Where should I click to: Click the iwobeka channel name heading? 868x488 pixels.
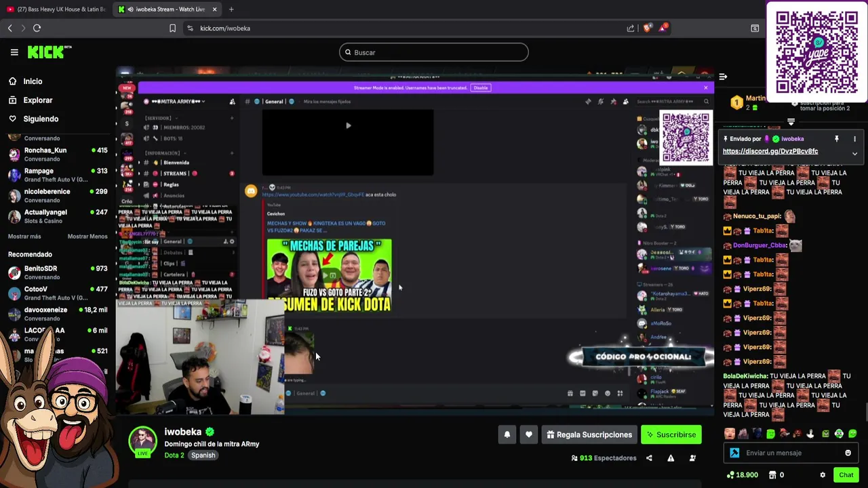click(183, 432)
